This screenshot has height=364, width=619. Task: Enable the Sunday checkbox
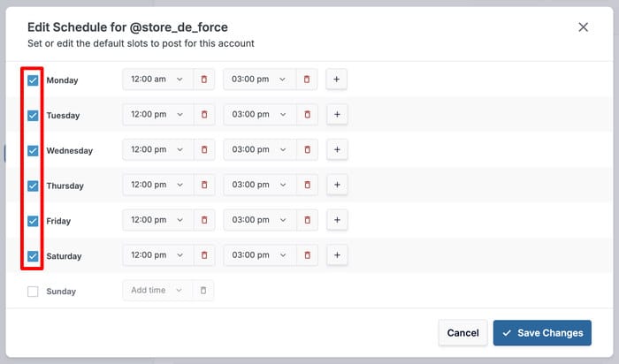pyautogui.click(x=33, y=292)
